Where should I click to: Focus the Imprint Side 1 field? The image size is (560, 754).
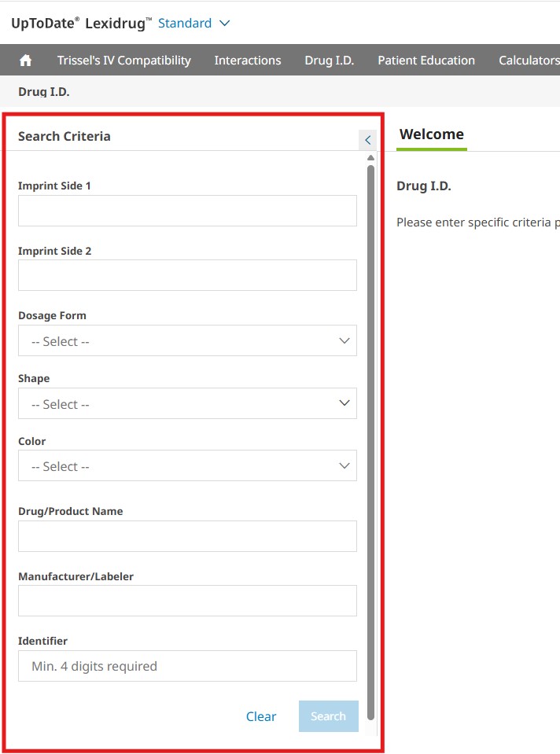(x=187, y=211)
